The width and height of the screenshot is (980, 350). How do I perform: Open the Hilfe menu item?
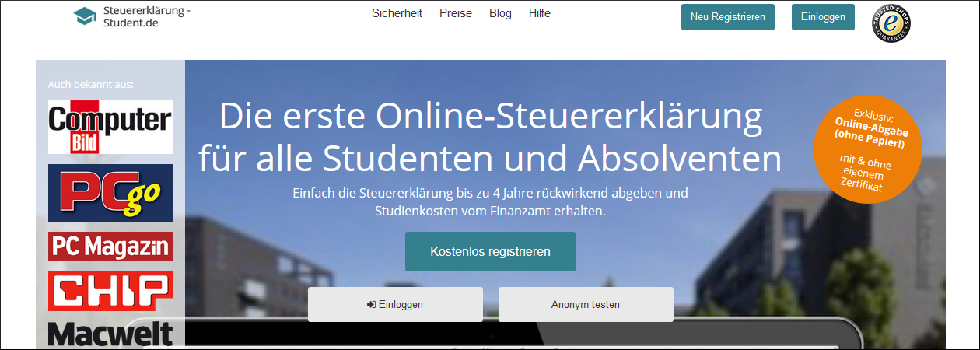pyautogui.click(x=540, y=13)
